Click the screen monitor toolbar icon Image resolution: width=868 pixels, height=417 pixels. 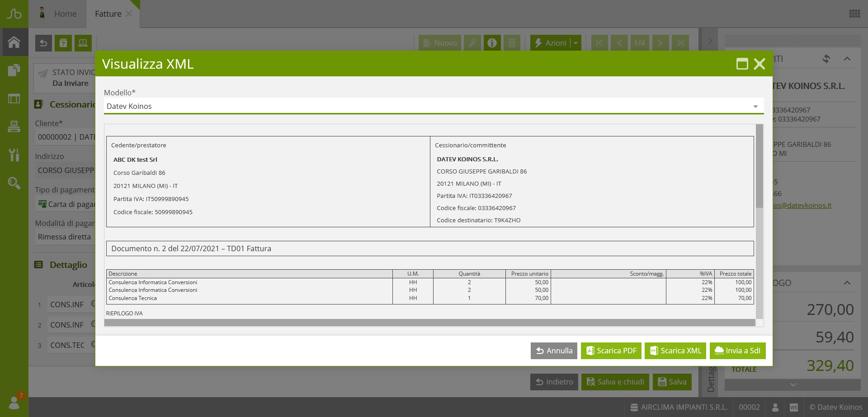pos(83,43)
